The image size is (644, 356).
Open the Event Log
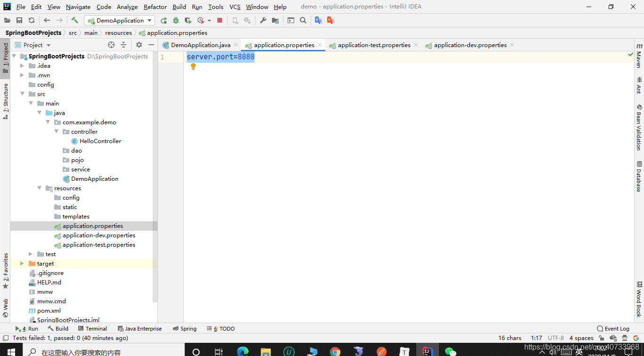(x=613, y=329)
